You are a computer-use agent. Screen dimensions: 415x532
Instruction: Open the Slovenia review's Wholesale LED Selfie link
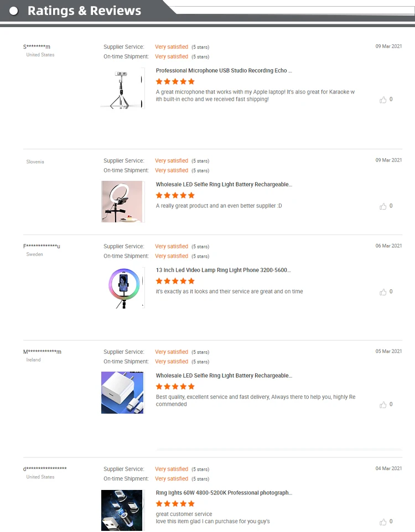pyautogui.click(x=224, y=185)
